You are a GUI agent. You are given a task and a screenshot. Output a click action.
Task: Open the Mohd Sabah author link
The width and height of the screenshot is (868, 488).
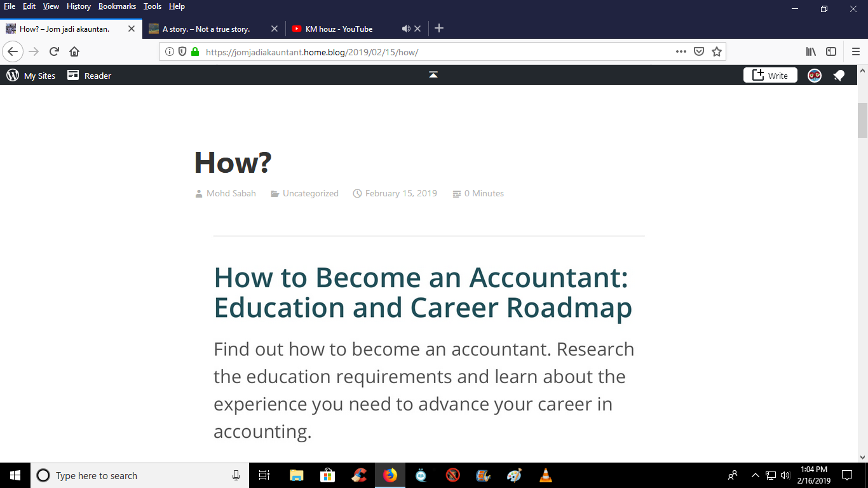tap(231, 194)
